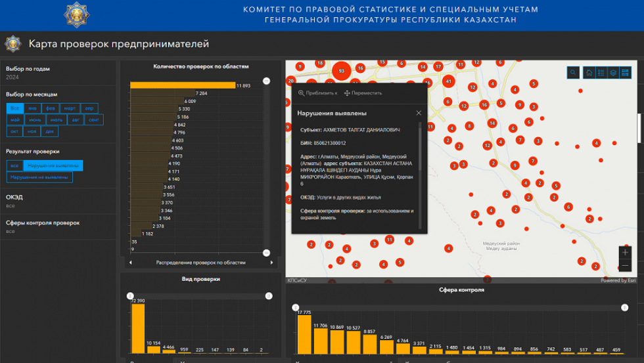Zoom in with the map plus button
The image size is (644, 363).
click(x=625, y=252)
